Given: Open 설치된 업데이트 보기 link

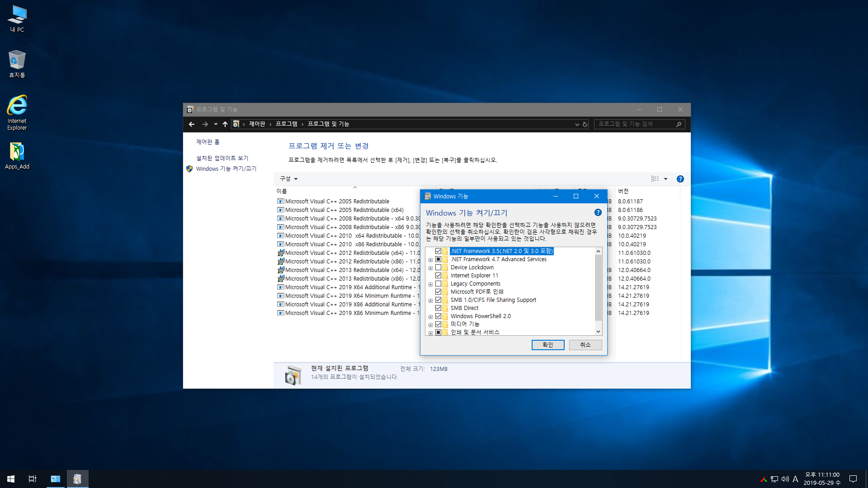Looking at the screenshot, I should pyautogui.click(x=222, y=158).
